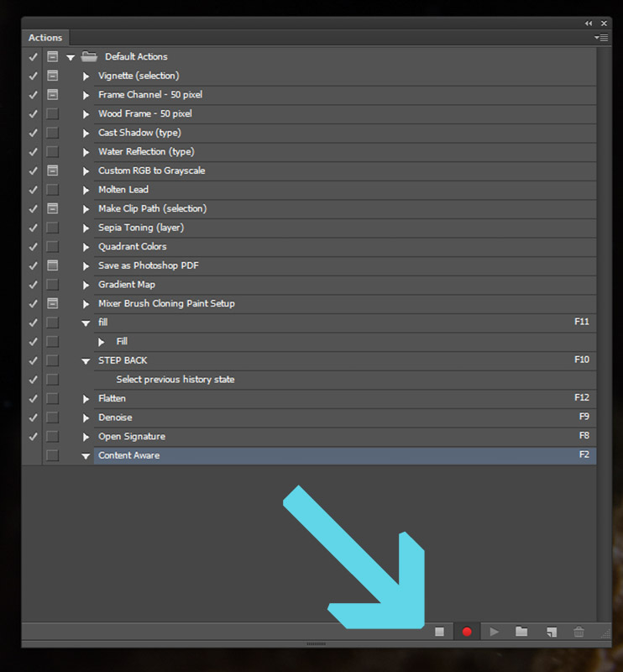623x672 pixels.
Task: Create a new action set folder icon
Action: click(x=521, y=632)
